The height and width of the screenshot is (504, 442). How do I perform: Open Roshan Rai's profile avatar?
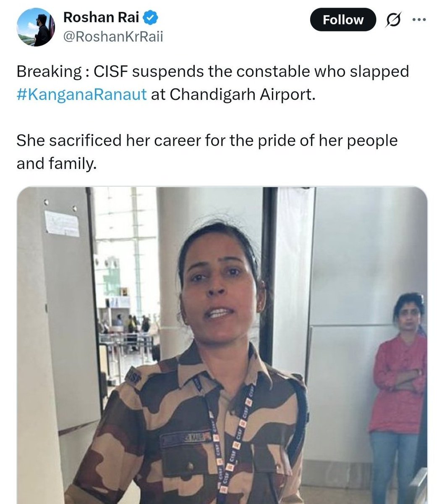pyautogui.click(x=36, y=27)
